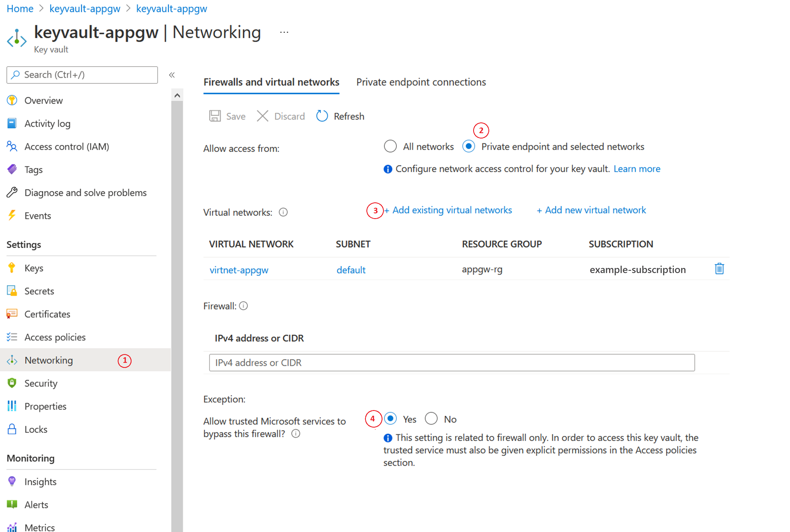Click the Locks sidebar icon
This screenshot has width=790, height=532.
point(13,429)
